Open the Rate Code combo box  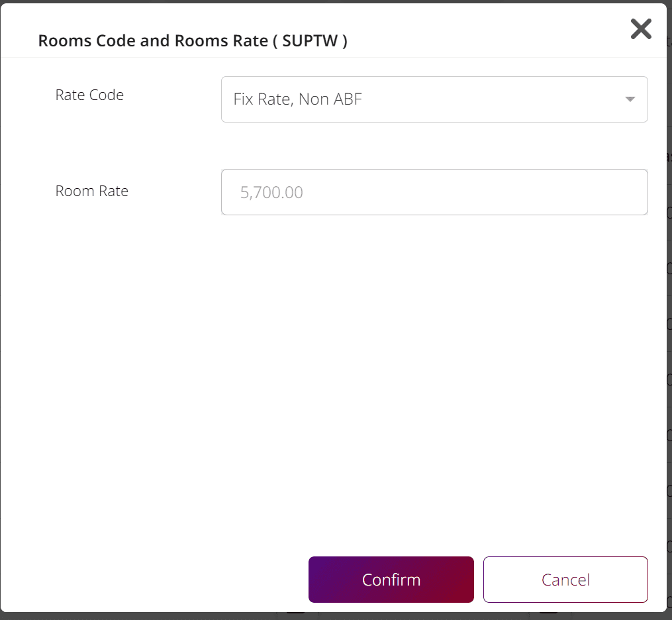pyautogui.click(x=434, y=99)
